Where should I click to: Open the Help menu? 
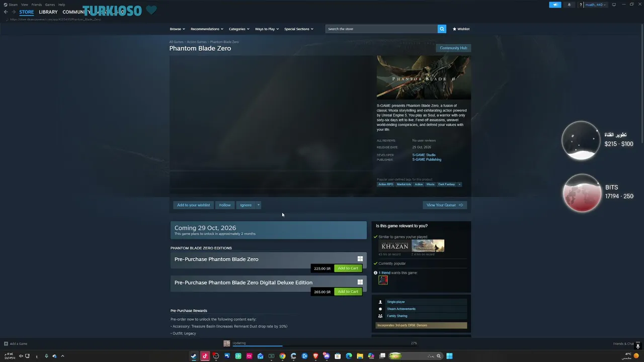pyautogui.click(x=61, y=5)
